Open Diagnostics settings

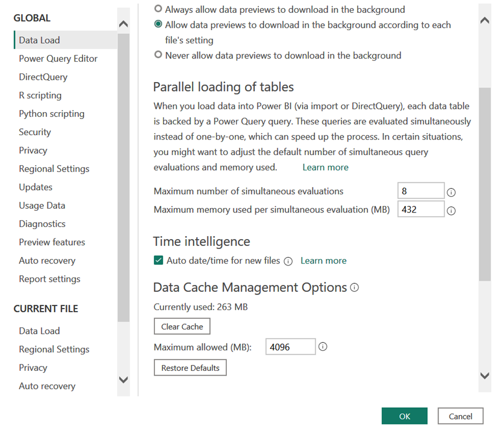click(x=42, y=224)
